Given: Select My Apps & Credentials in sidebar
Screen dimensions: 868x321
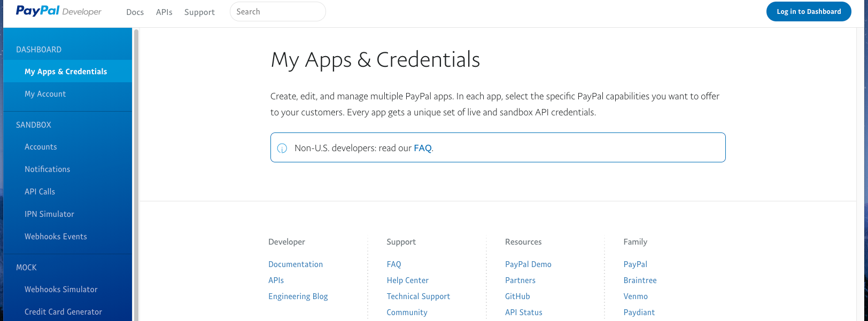Looking at the screenshot, I should coord(67,71).
